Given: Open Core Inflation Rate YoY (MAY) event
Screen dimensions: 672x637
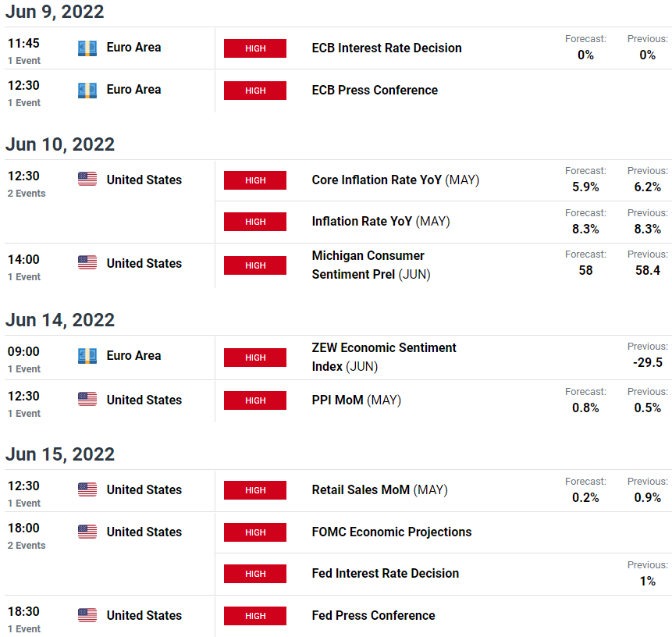Looking at the screenshot, I should 396,180.
